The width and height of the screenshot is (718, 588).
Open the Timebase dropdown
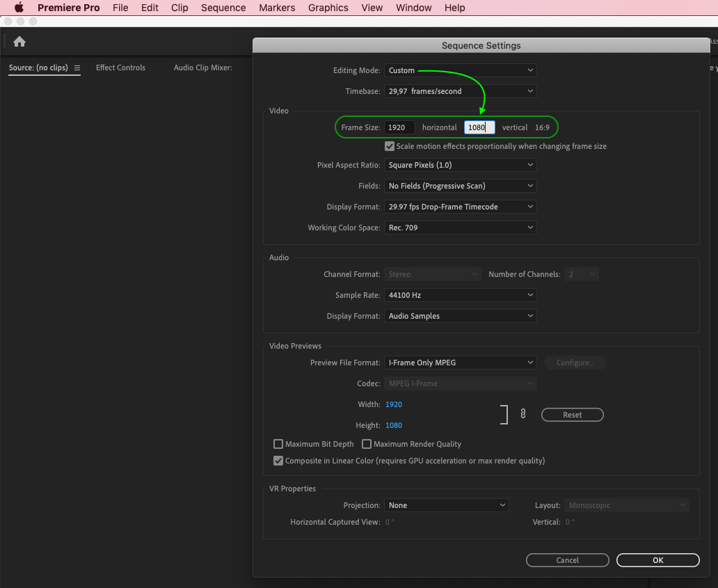460,91
